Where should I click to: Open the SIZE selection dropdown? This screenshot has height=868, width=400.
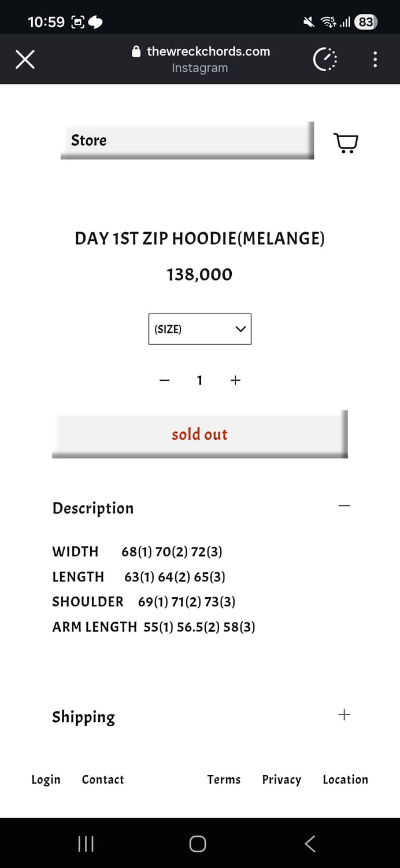pos(200,329)
